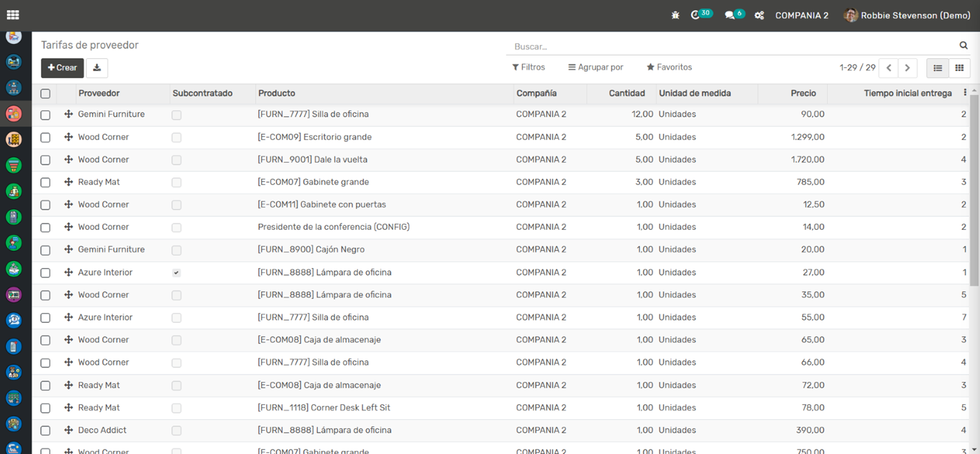Open the apps grid menu icon
Screen dimensions: 980x454
(13, 15)
